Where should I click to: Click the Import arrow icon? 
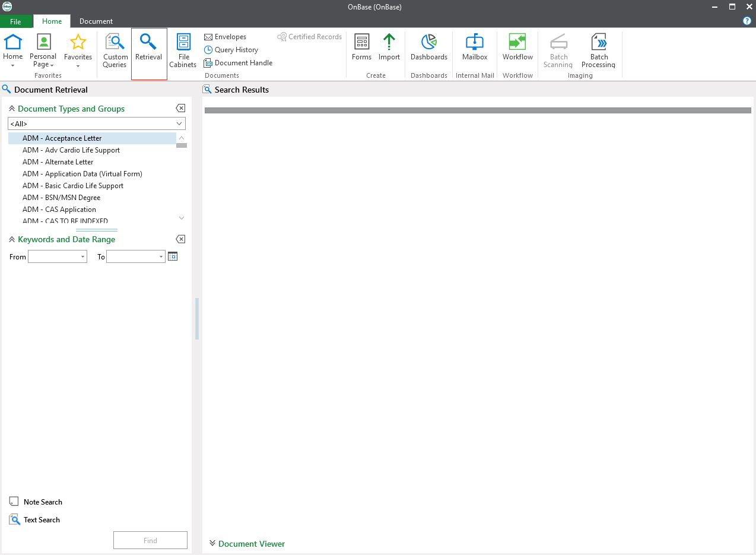click(x=389, y=42)
